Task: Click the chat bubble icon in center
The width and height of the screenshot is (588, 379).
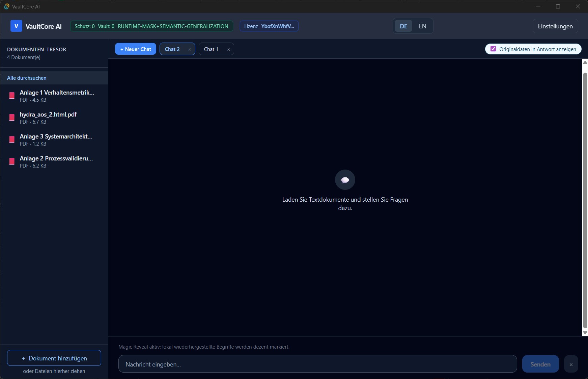Action: 345,180
